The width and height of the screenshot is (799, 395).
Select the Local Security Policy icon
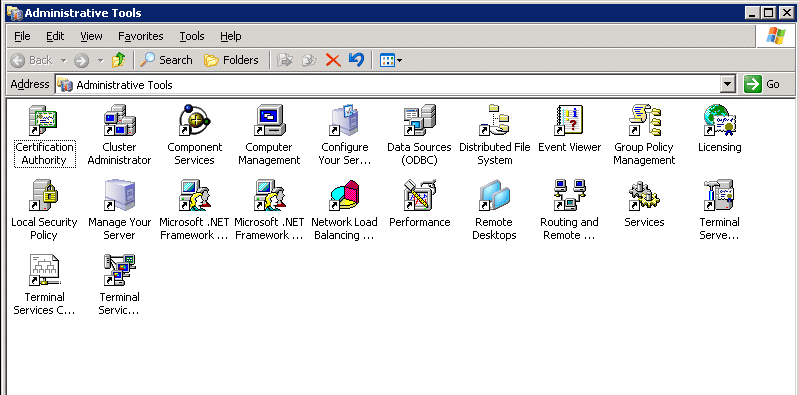pyautogui.click(x=44, y=195)
